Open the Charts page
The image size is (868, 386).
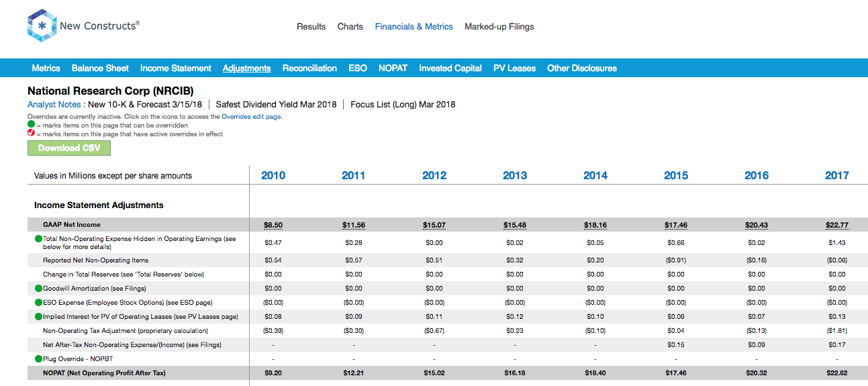(x=350, y=27)
